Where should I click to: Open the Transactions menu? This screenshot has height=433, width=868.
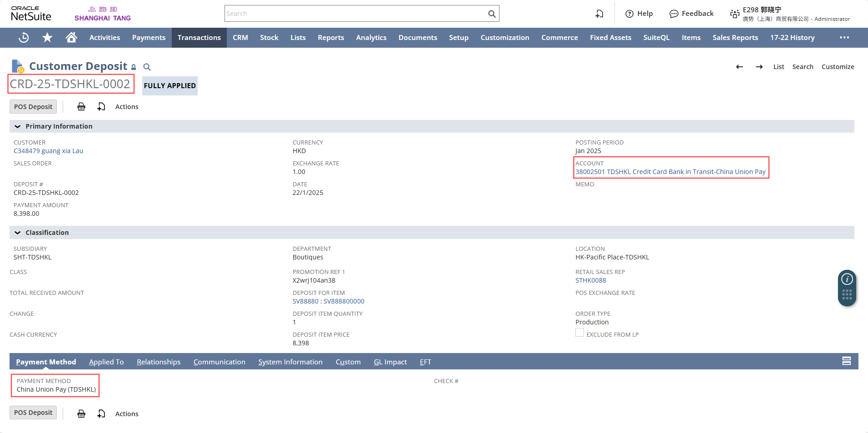click(199, 38)
